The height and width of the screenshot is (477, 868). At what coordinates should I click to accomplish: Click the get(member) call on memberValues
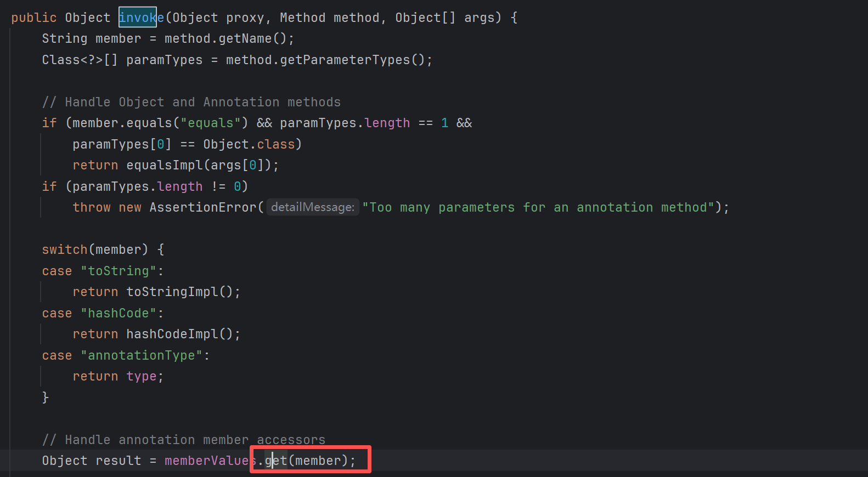click(x=306, y=461)
